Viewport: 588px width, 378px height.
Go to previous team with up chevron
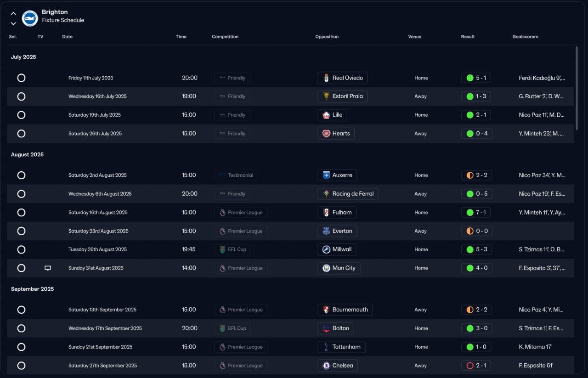[x=13, y=13]
